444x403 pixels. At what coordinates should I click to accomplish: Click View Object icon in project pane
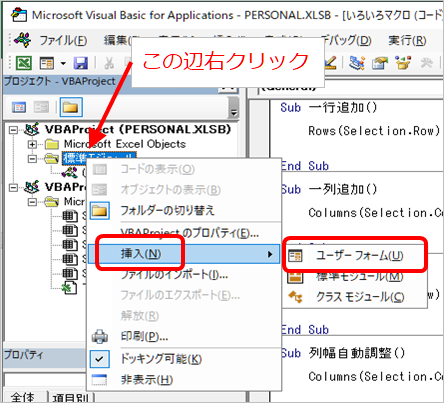pos(42,107)
